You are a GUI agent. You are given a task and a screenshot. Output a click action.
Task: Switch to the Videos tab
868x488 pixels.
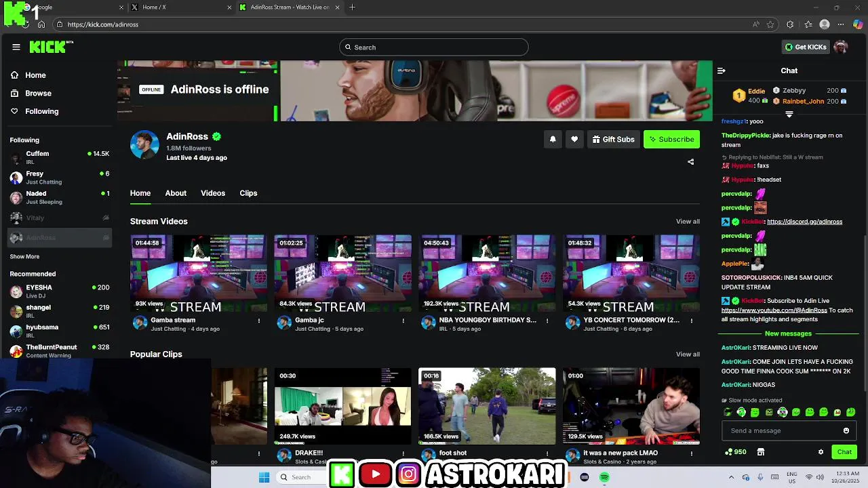tap(213, 193)
